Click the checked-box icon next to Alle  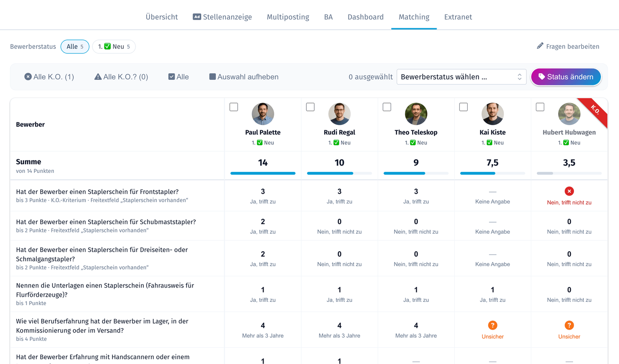(172, 77)
